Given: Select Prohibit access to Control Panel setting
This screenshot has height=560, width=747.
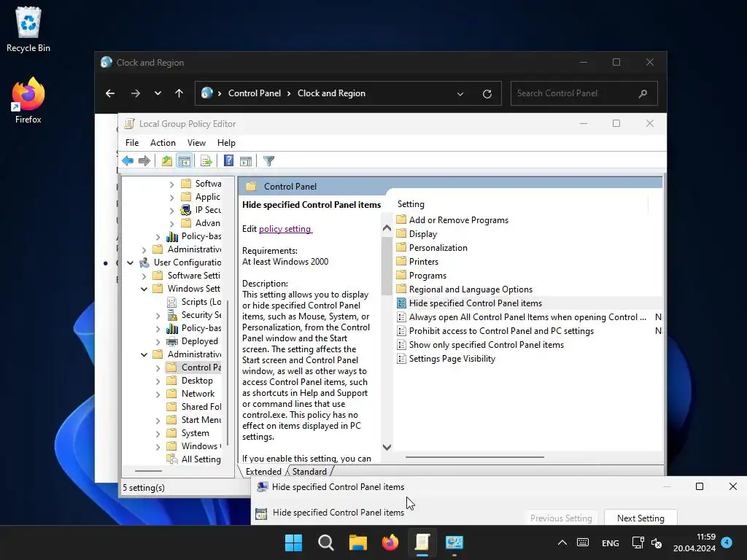Looking at the screenshot, I should [x=501, y=331].
